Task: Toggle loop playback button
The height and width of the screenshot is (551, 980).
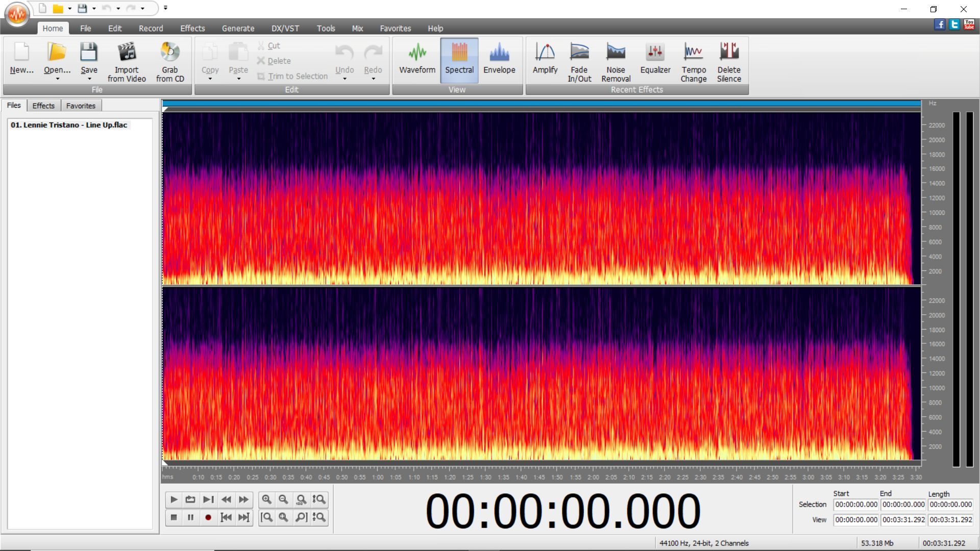Action: click(x=190, y=499)
